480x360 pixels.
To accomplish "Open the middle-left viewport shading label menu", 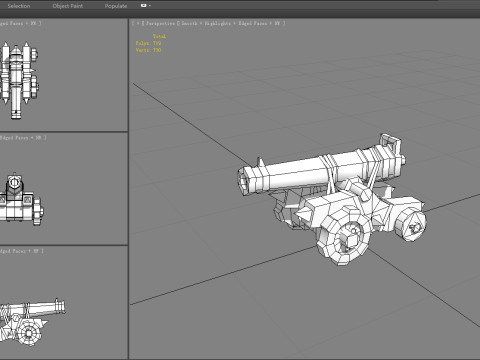I will click(x=23, y=137).
